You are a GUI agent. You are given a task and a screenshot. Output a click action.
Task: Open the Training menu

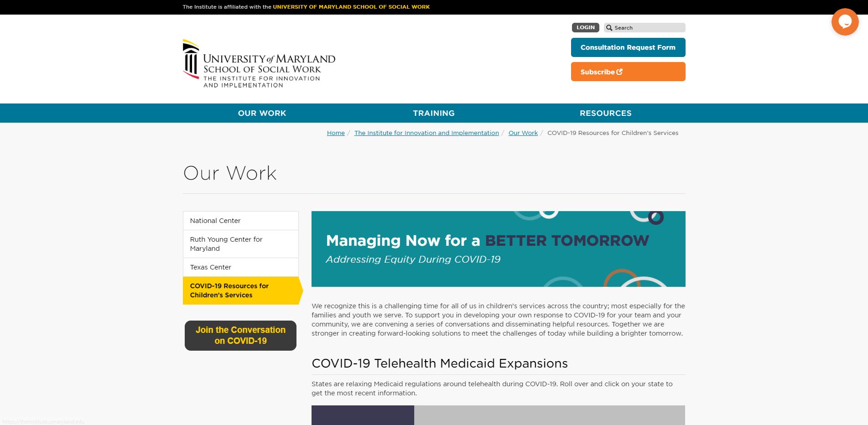tap(434, 113)
